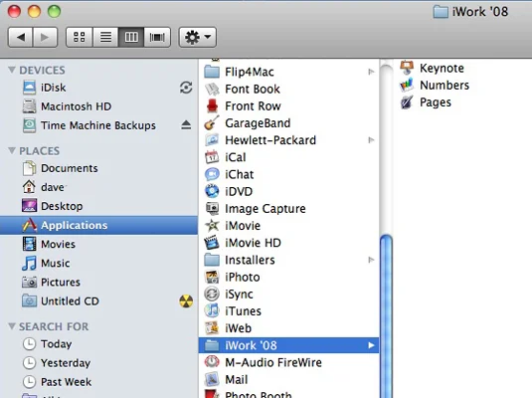This screenshot has height=398, width=532.
Task: Eject Time Machine Backups drive
Action: coord(186,125)
